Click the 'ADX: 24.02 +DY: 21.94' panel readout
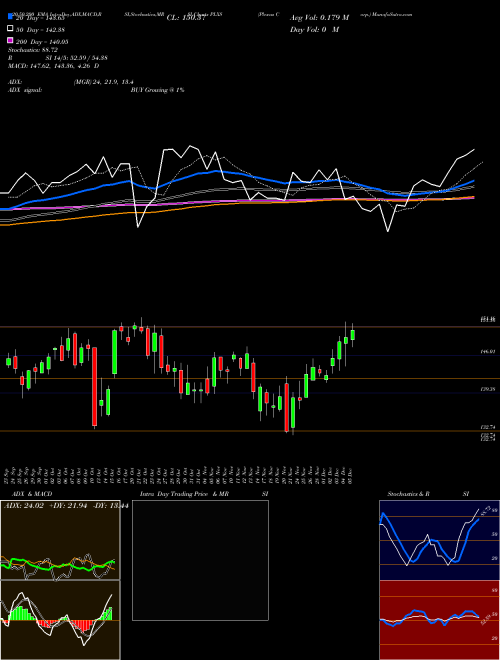Image resolution: width=500 pixels, height=660 pixels. 66,506
